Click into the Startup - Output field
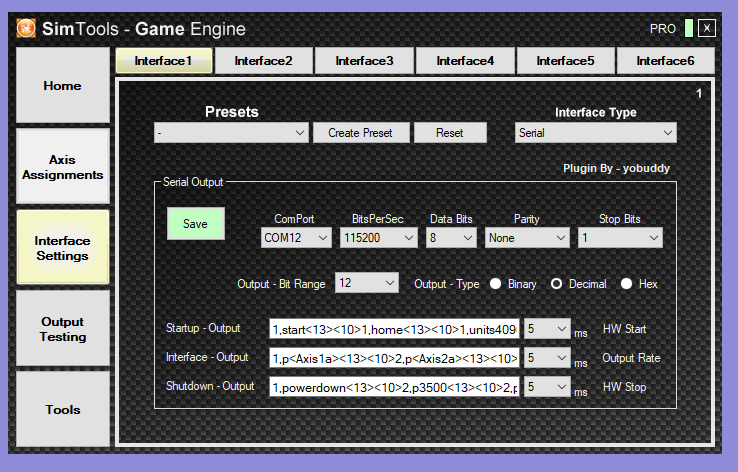 tap(394, 329)
